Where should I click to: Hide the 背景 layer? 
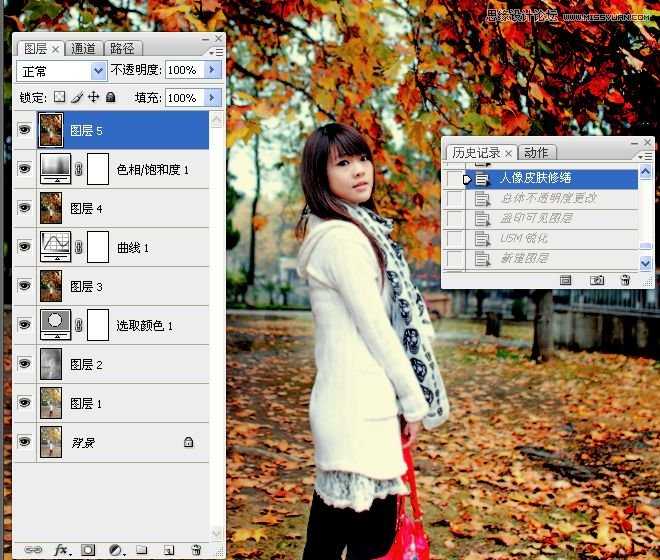pos(24,442)
